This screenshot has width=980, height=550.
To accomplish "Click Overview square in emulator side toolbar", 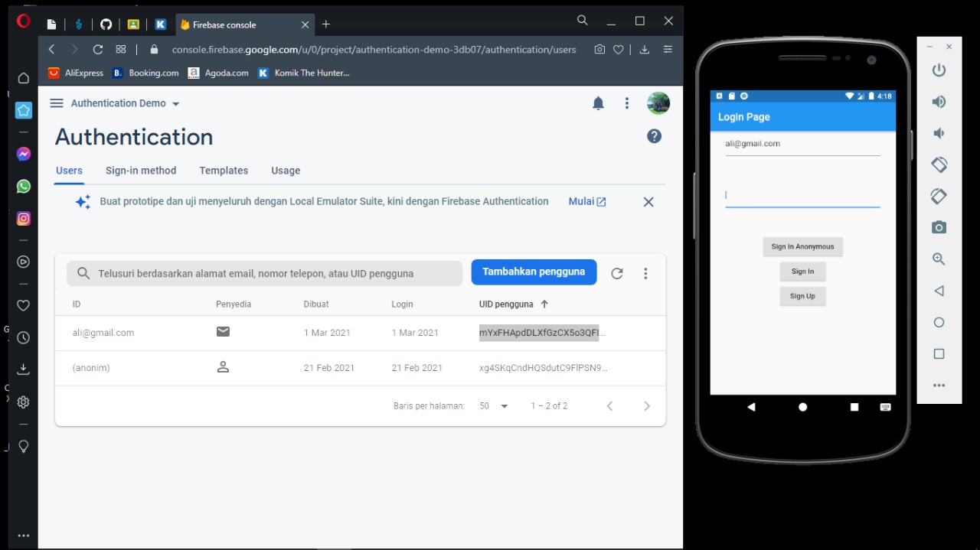I will pyautogui.click(x=939, y=353).
